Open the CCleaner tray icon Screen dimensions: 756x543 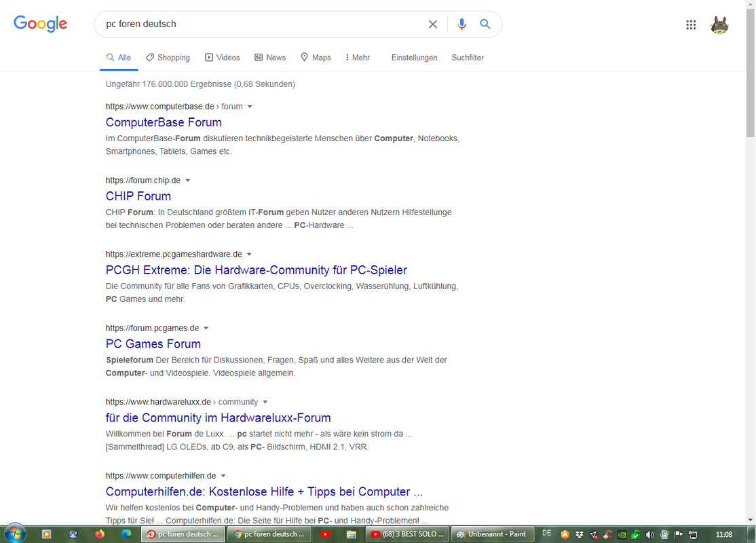click(607, 534)
